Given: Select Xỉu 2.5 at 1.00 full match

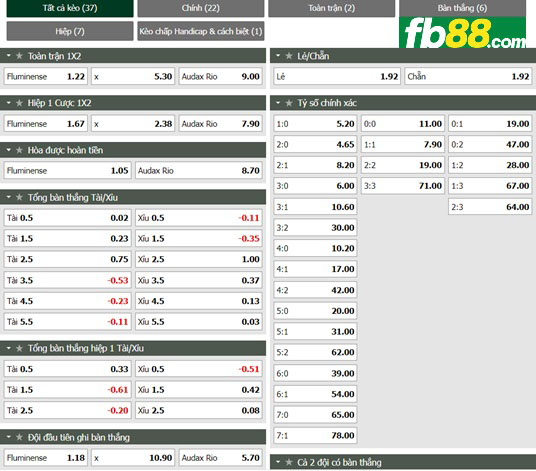Looking at the screenshot, I should tap(199, 259).
